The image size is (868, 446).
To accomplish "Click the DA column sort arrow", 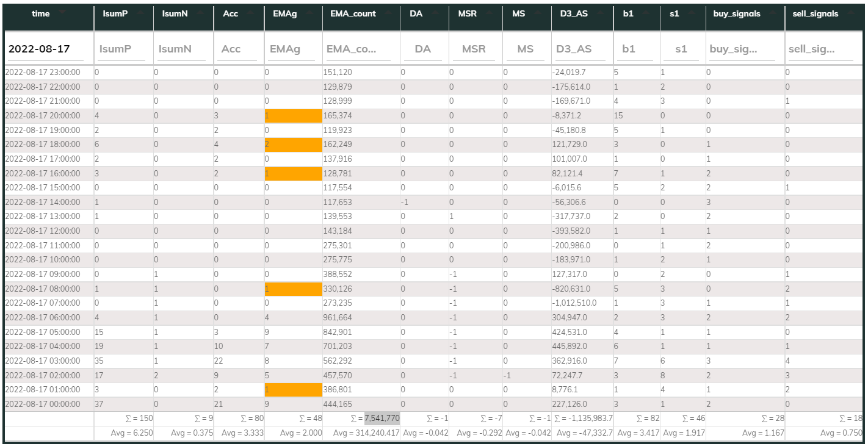I will click(x=434, y=13).
